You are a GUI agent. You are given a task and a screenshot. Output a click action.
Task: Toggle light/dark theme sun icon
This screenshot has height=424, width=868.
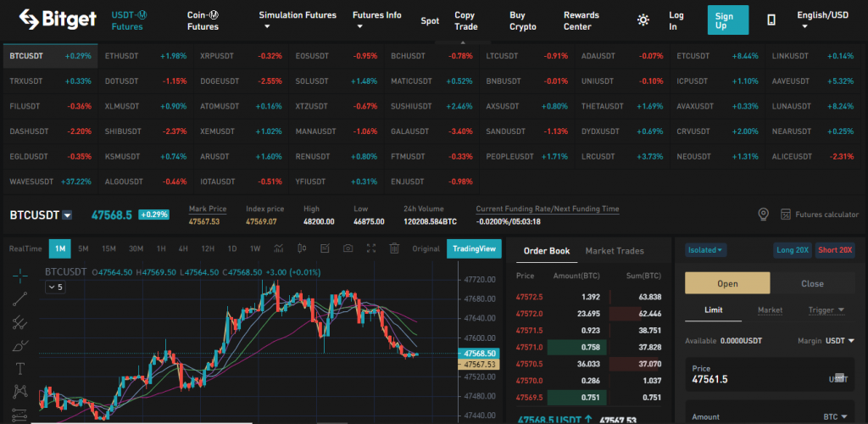point(643,20)
